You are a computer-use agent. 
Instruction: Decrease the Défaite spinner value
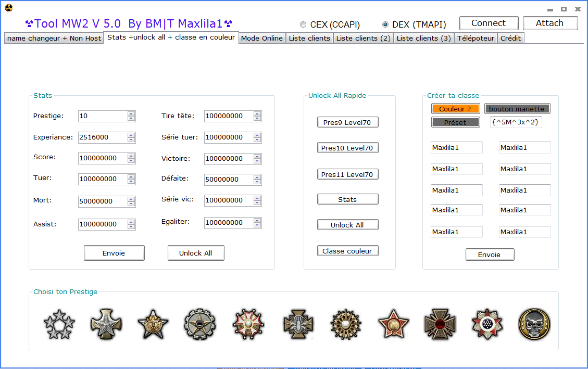click(257, 182)
